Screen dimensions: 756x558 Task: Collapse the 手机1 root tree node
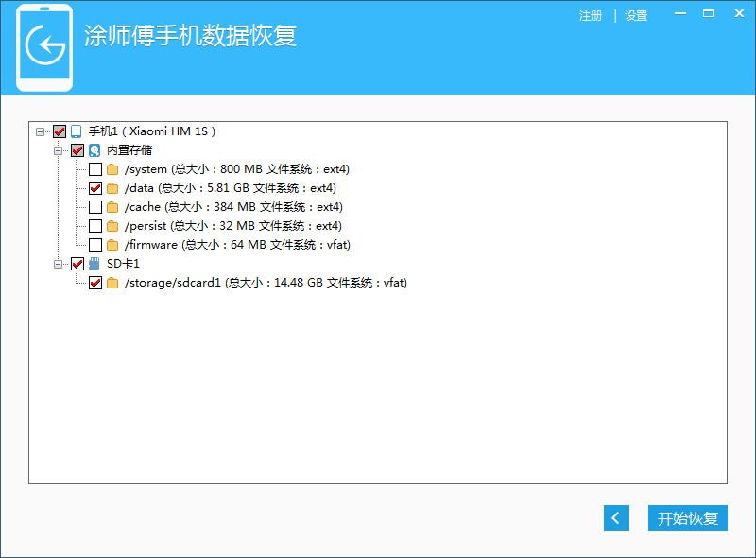pos(41,131)
